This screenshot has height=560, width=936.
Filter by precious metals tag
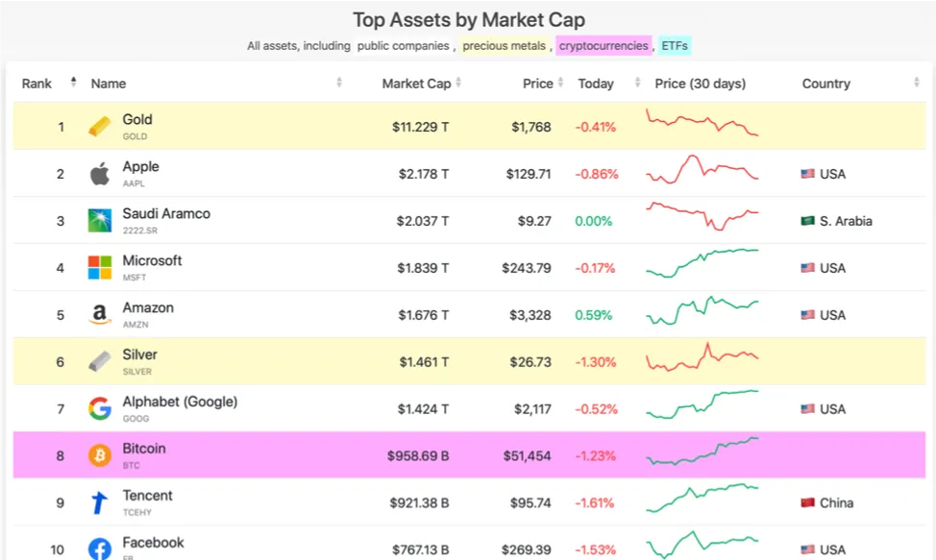[504, 46]
